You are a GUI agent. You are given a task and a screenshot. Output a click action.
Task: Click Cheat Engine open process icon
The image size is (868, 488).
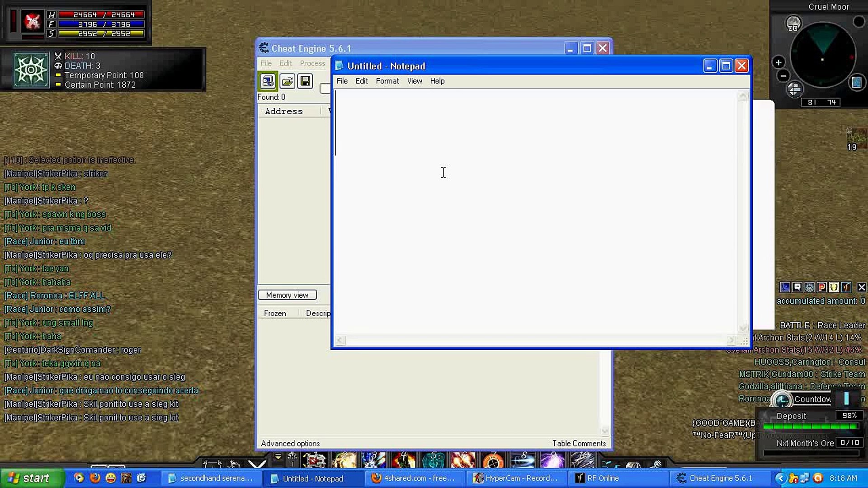pos(268,81)
